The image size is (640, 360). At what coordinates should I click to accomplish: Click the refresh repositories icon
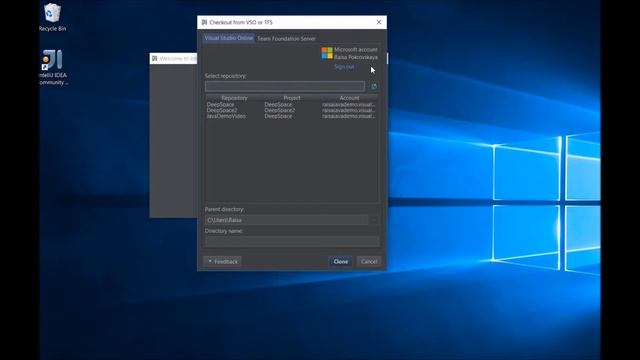[x=374, y=87]
